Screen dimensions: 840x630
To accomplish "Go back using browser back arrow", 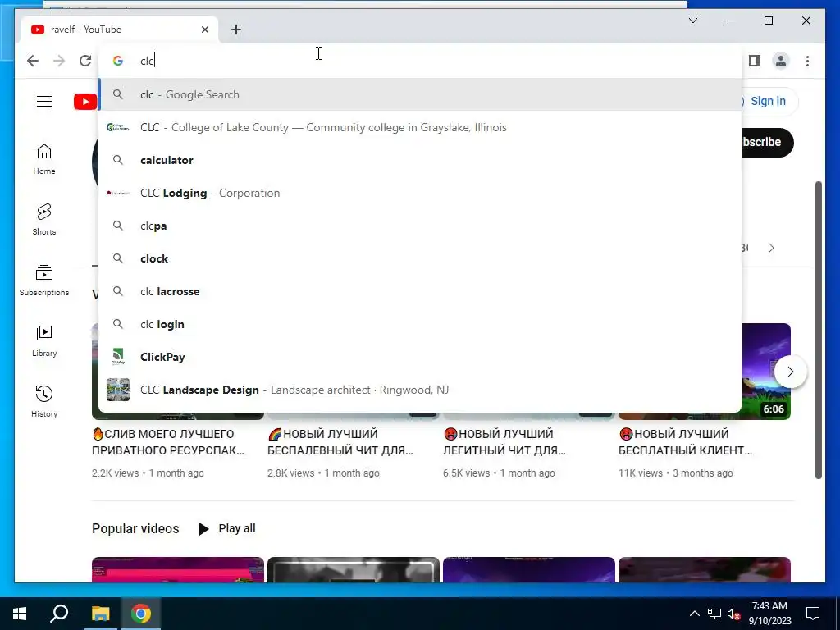I will click(x=33, y=61).
